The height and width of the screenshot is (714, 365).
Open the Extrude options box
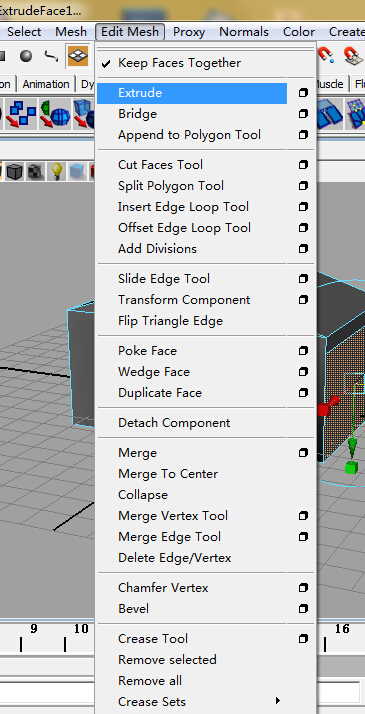(303, 93)
